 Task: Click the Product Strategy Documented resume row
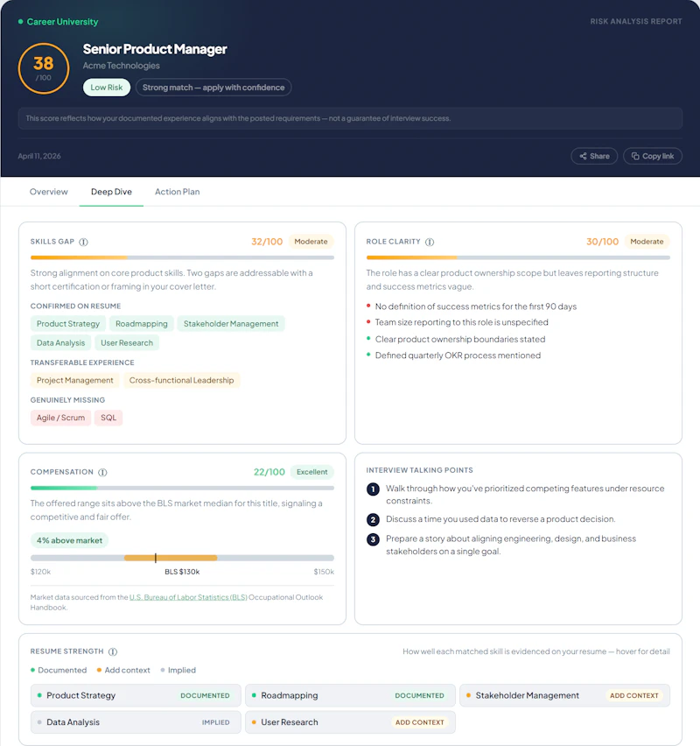click(136, 695)
